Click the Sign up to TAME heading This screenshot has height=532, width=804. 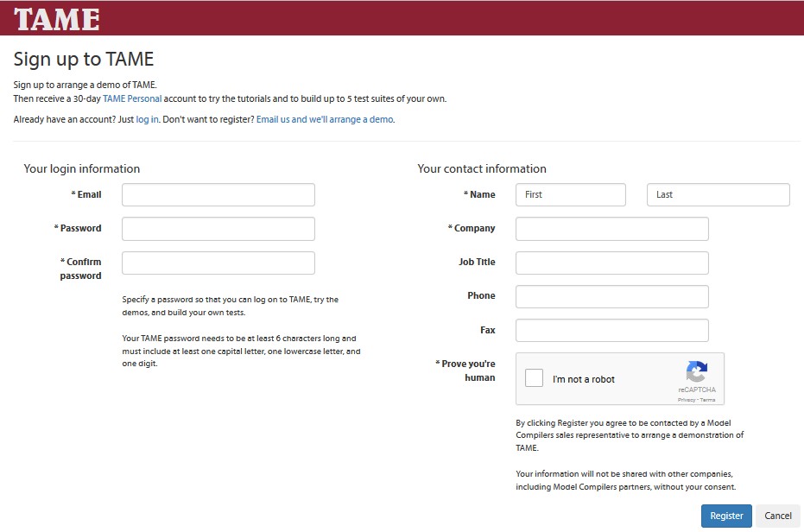84,59
